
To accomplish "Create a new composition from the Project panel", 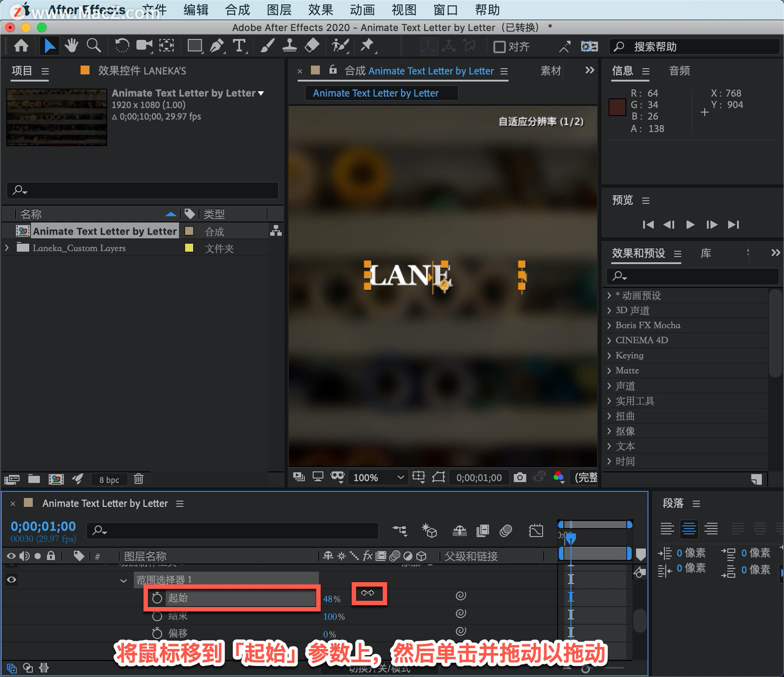I will click(x=56, y=479).
